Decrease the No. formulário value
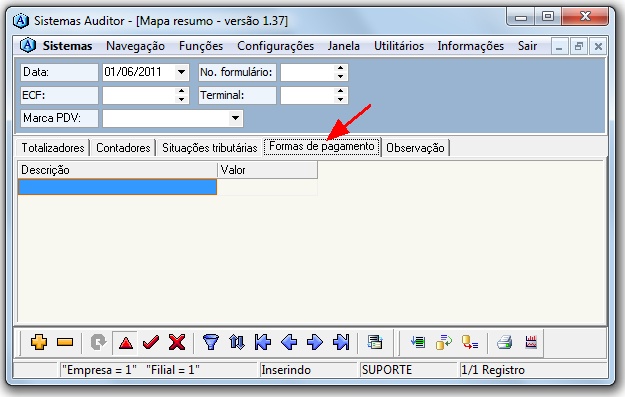The height and width of the screenshot is (397, 625). 340,76
